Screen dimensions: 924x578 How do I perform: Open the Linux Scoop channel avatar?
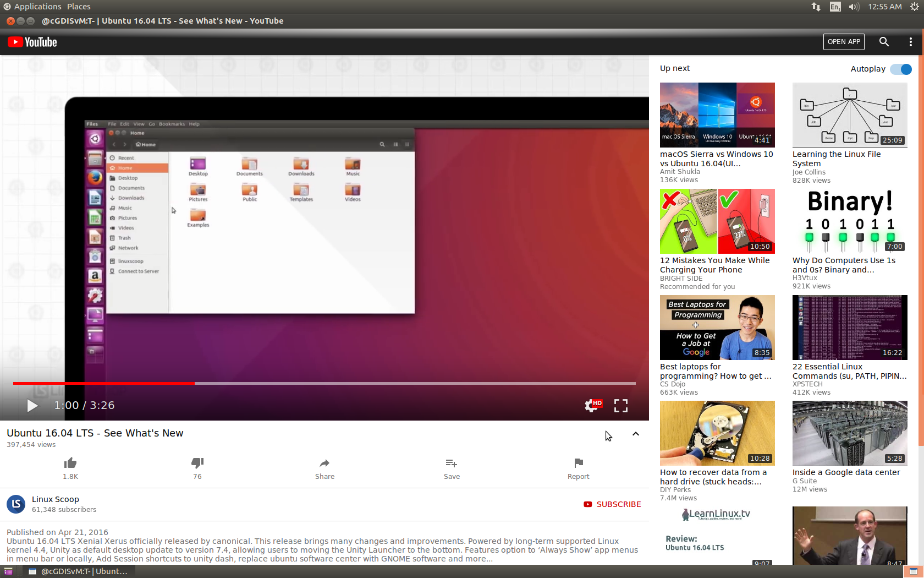coord(16,504)
